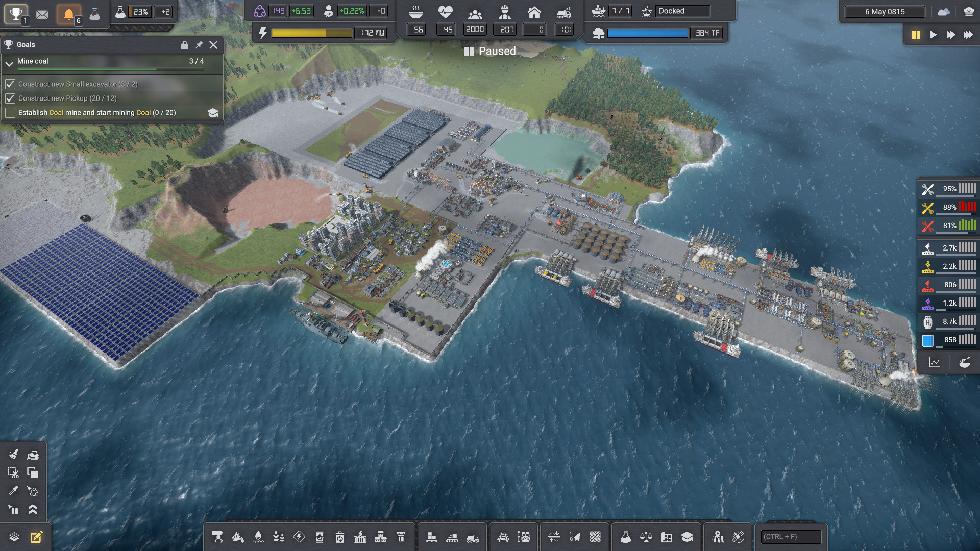Select the terrain leveling tool

click(x=554, y=537)
